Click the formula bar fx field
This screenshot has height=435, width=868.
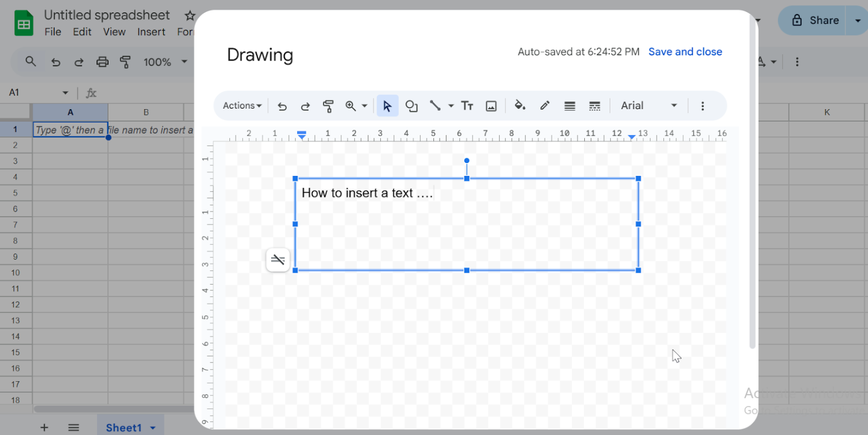(x=91, y=92)
